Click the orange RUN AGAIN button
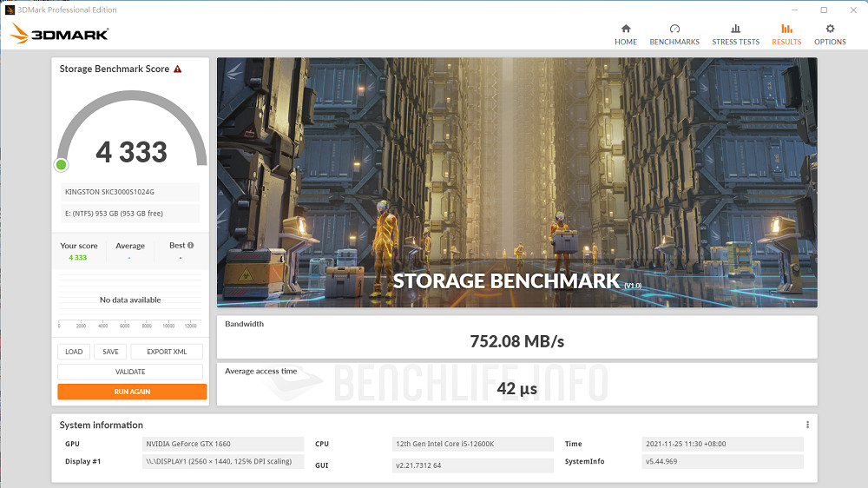This screenshot has height=488, width=868. tap(132, 392)
